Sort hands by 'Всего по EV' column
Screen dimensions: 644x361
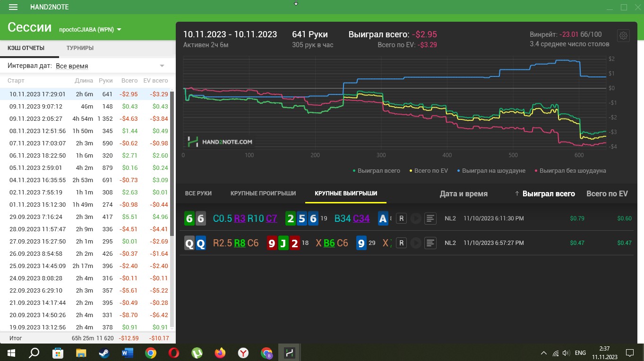(x=607, y=194)
